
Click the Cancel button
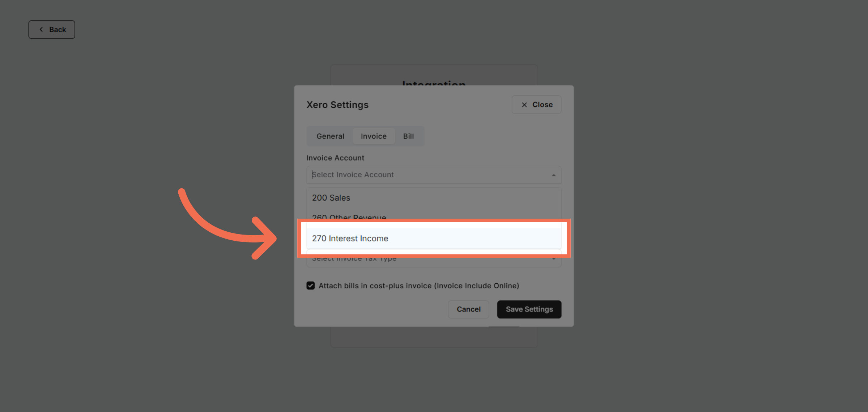(468, 309)
